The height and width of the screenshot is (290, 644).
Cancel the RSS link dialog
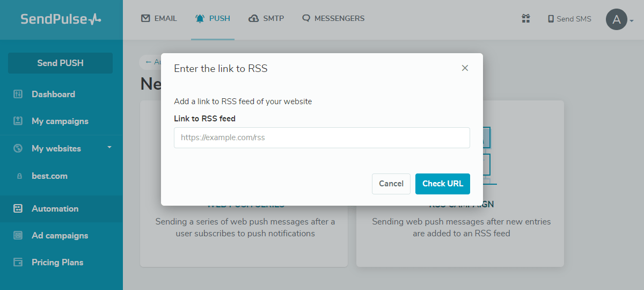point(391,184)
